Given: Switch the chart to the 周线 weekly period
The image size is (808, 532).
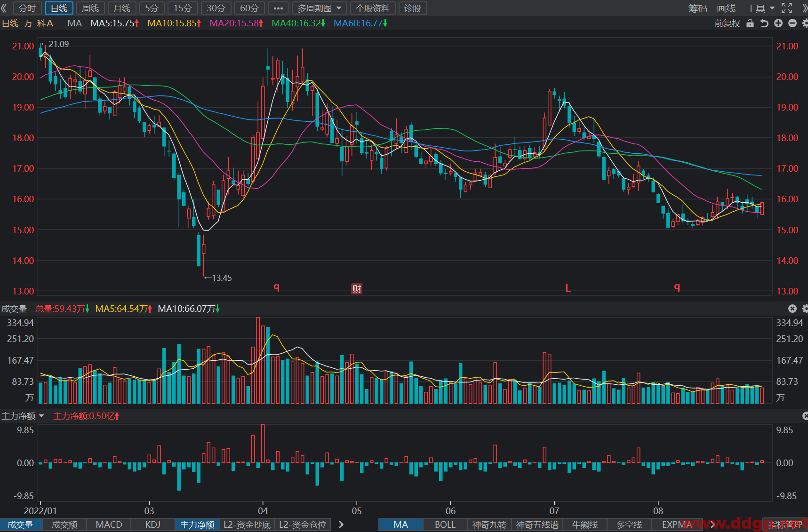Looking at the screenshot, I should [90, 8].
